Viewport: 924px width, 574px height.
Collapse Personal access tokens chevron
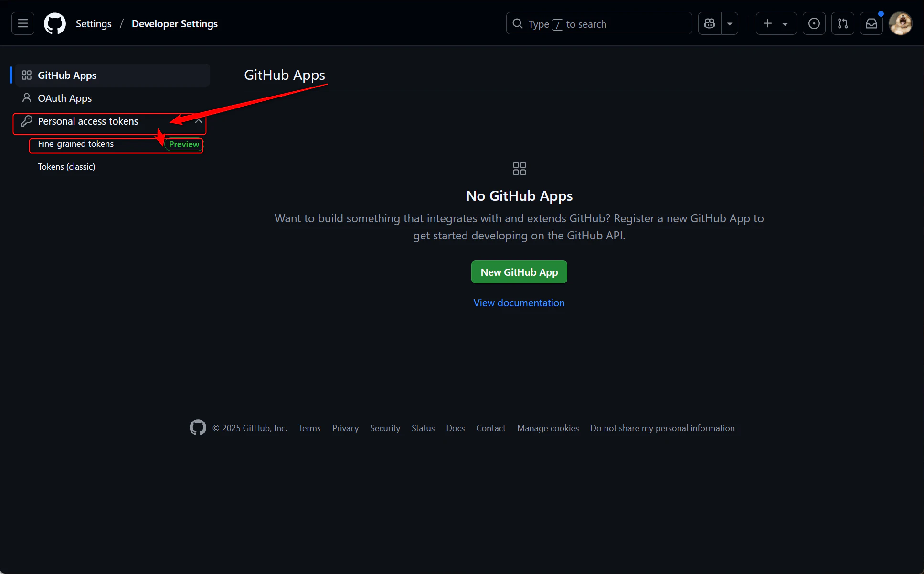(199, 121)
